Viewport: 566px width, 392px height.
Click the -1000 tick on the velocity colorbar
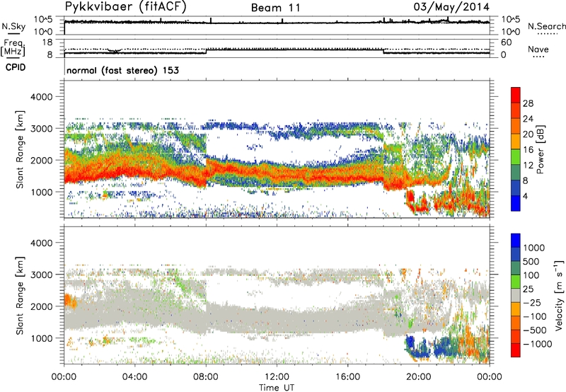[538, 344]
